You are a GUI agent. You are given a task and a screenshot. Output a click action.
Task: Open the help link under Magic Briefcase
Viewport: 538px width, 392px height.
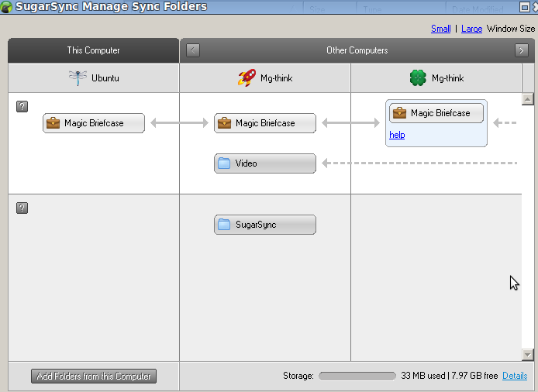397,135
